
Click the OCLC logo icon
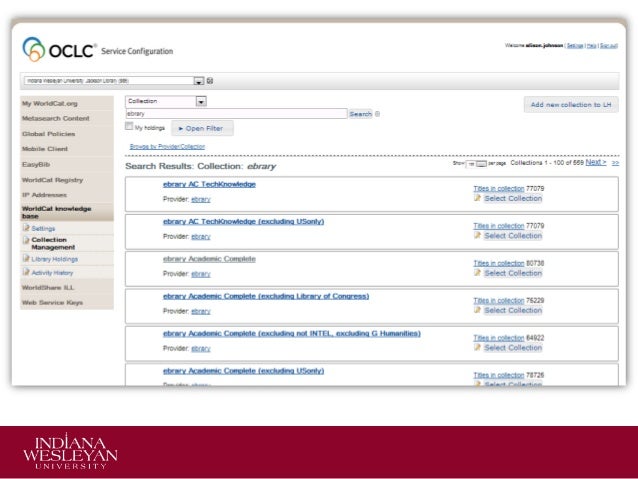point(33,50)
